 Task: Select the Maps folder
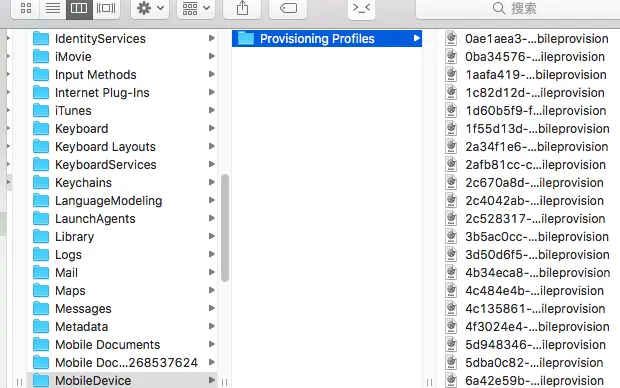tap(122, 290)
